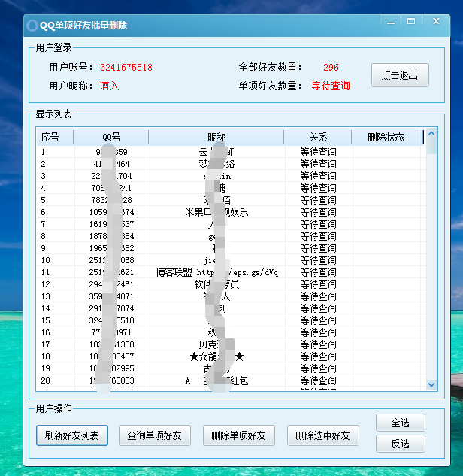Viewport: 463px width, 476px height.
Task: Select row 19 in friend list
Action: pos(231,368)
